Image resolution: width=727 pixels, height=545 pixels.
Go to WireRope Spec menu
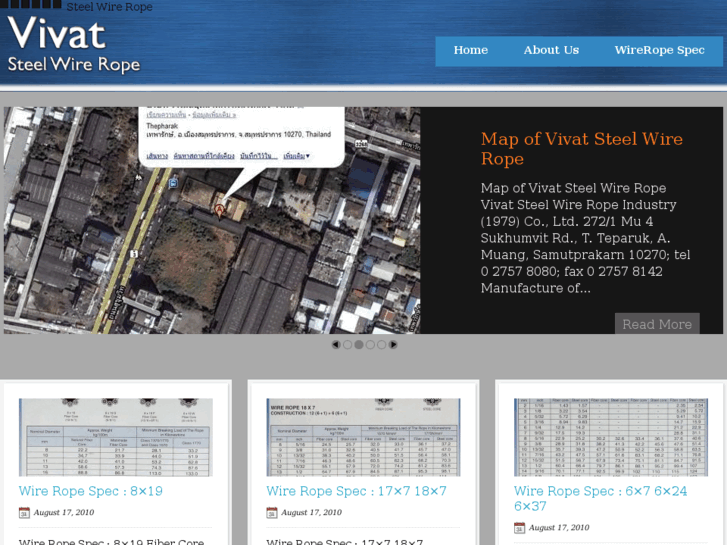click(x=659, y=50)
